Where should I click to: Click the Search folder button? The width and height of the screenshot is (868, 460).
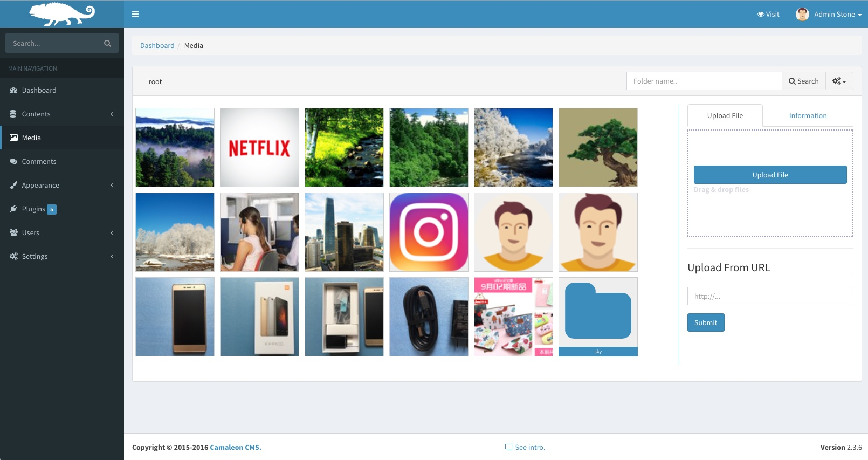coord(804,81)
